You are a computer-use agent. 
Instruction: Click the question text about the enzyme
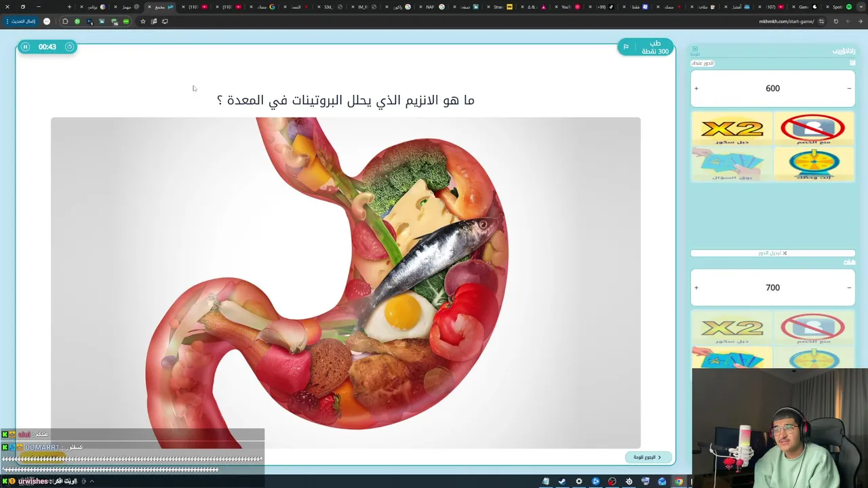pos(346,100)
